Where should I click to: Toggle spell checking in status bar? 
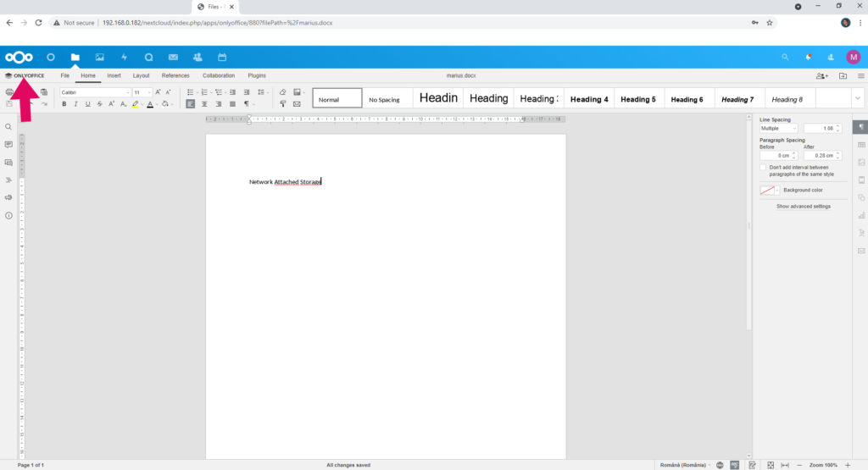pos(735,465)
